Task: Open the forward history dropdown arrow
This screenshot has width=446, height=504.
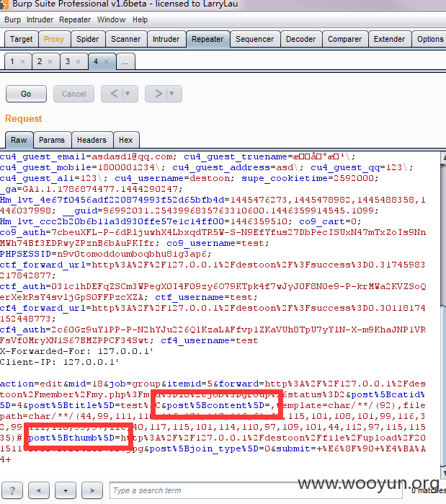Action: (172, 94)
